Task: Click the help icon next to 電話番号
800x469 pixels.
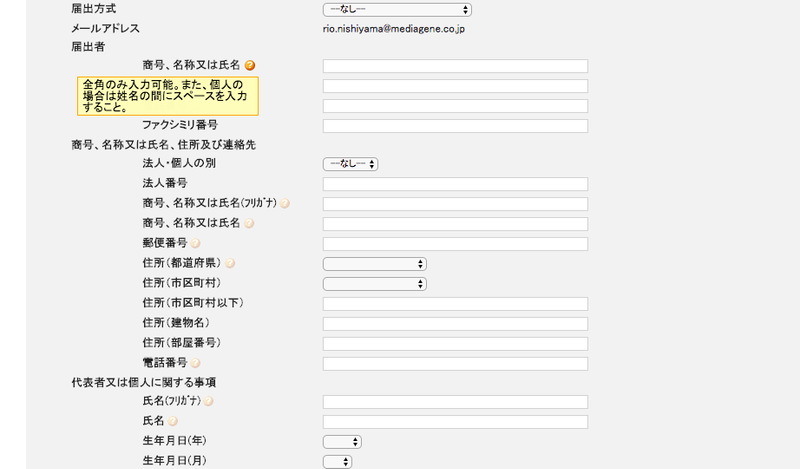Action: [196, 363]
